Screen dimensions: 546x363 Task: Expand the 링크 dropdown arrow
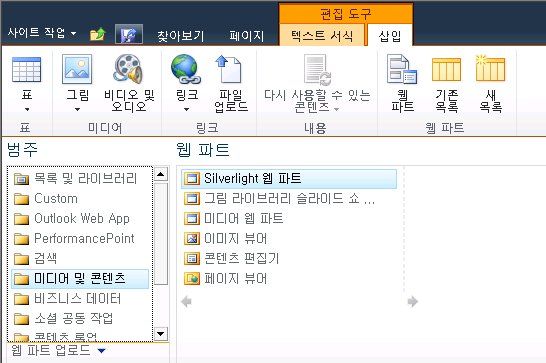(x=186, y=109)
